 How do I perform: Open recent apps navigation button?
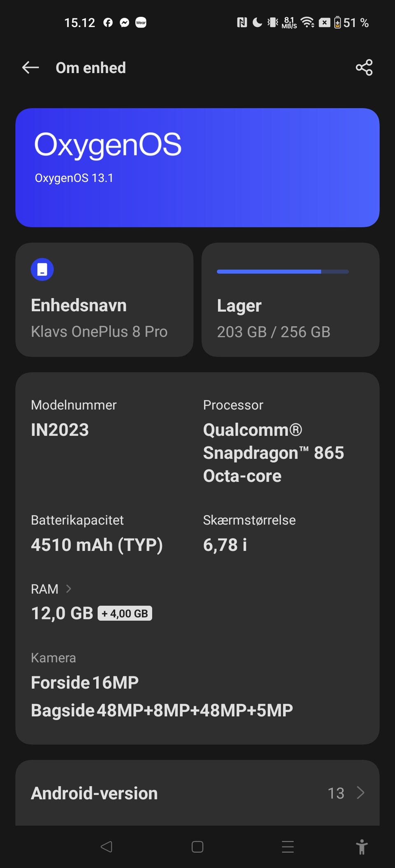[x=288, y=847]
